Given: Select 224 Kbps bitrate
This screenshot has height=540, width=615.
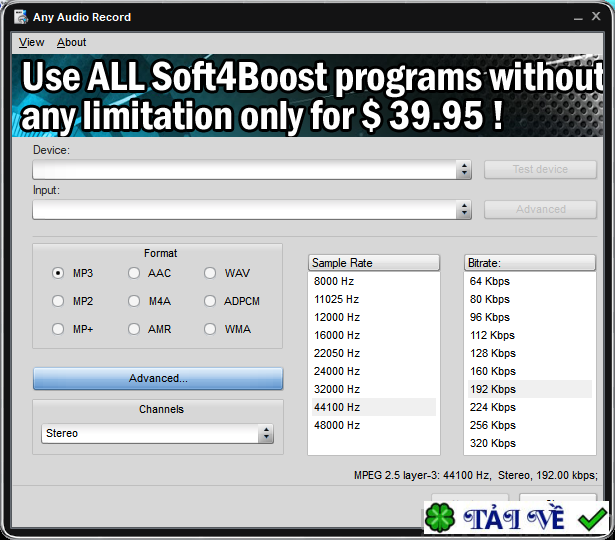Looking at the screenshot, I should (530, 407).
